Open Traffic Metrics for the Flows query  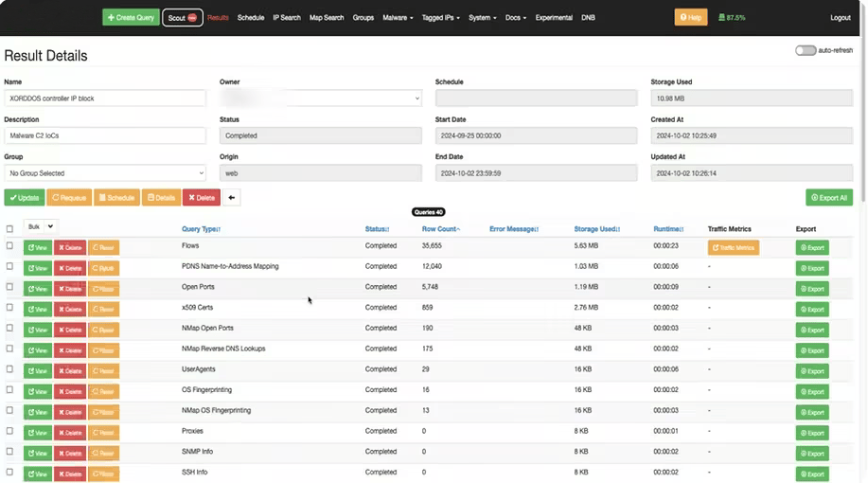point(733,247)
